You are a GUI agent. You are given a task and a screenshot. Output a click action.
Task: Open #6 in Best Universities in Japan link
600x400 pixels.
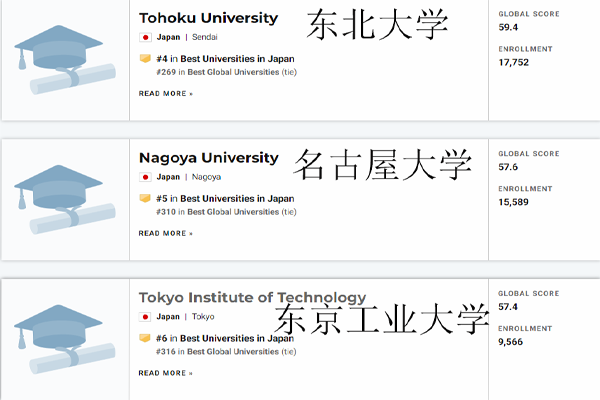(225, 338)
